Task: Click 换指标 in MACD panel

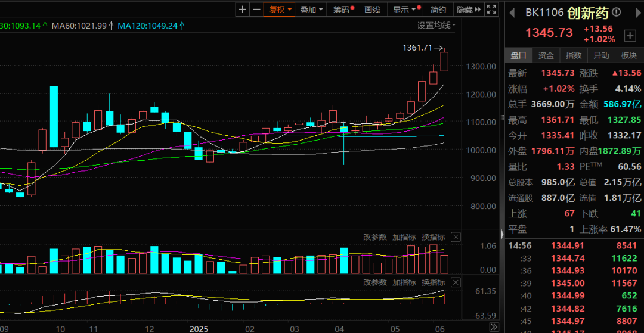Action: (433, 282)
